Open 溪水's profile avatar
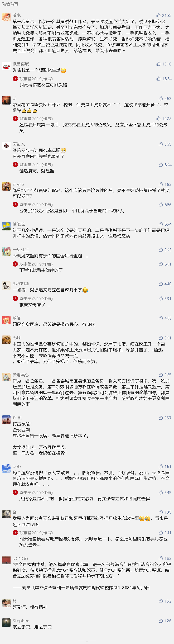Screen dimensions: 174x644 [6, 17]
